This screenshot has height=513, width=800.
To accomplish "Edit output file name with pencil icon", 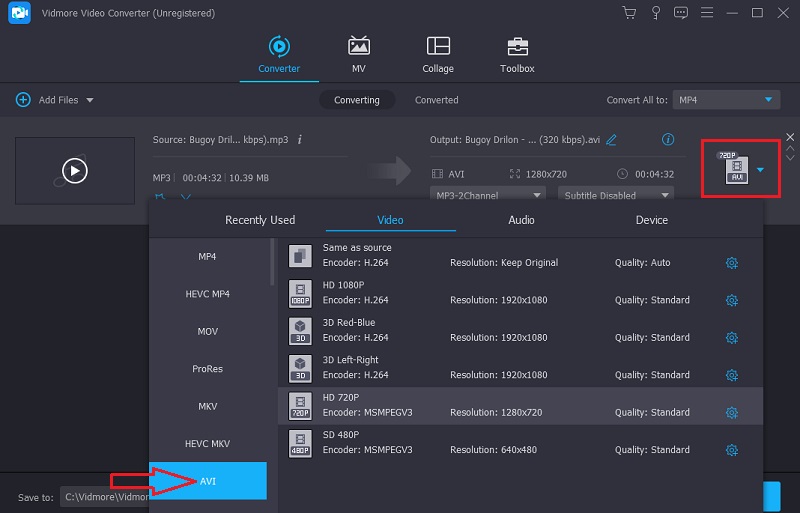I will click(611, 140).
